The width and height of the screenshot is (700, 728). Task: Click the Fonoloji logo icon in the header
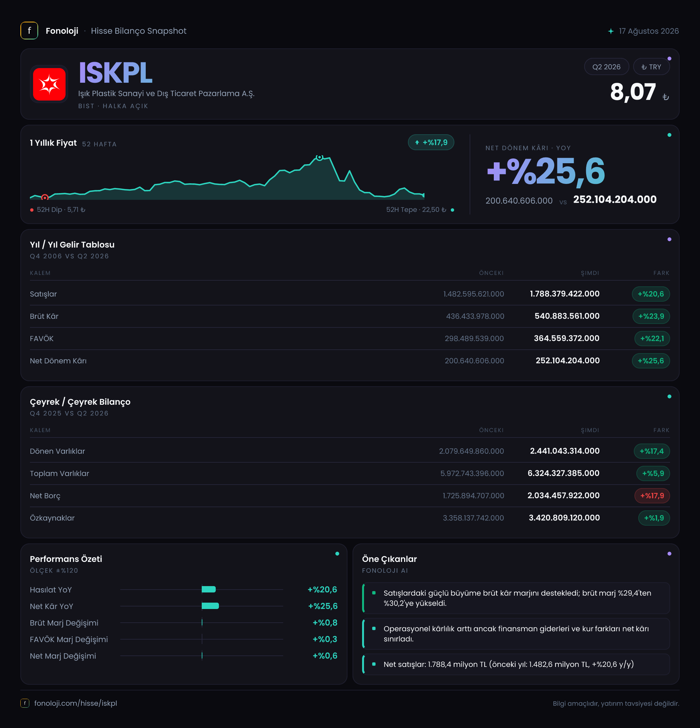pos(29,31)
